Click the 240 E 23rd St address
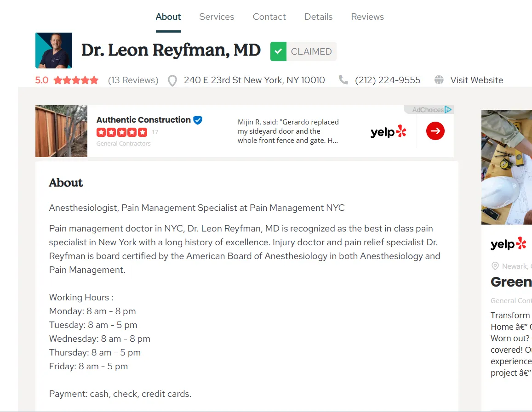This screenshot has height=412, width=532. click(254, 80)
